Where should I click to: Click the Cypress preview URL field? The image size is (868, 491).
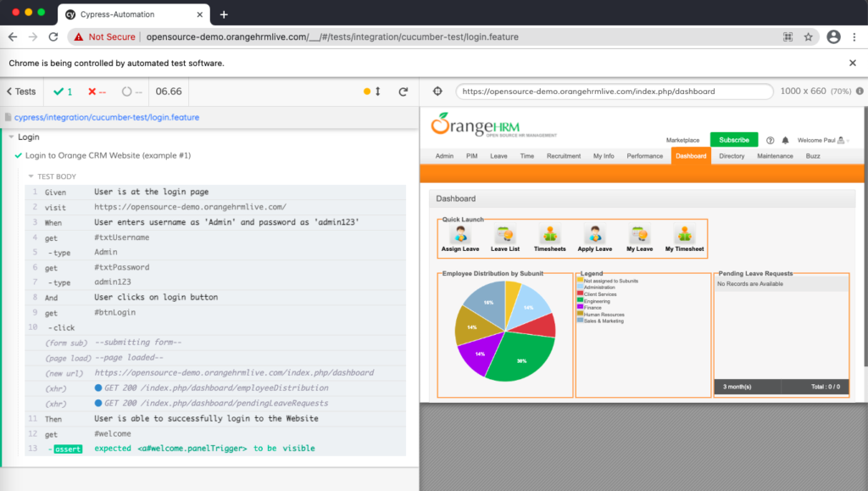coord(614,92)
